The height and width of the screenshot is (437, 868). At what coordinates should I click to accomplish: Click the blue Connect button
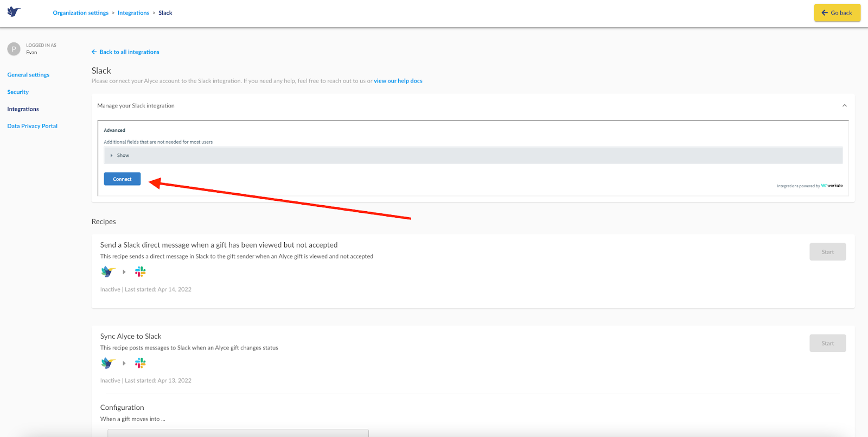(122, 179)
